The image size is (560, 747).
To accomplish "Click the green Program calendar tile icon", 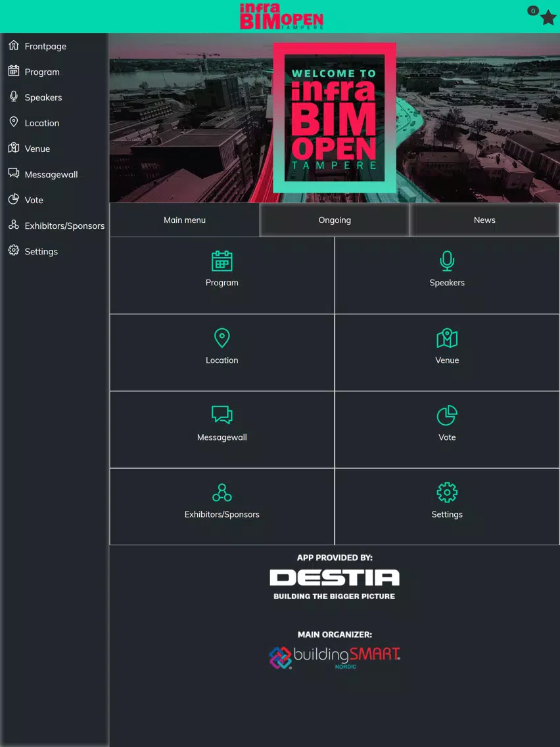I will pos(222,261).
